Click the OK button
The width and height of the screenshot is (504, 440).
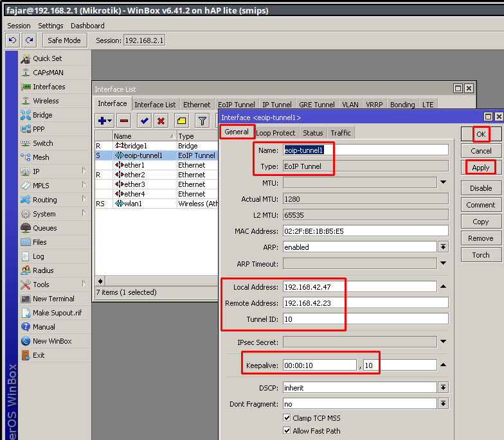click(481, 134)
